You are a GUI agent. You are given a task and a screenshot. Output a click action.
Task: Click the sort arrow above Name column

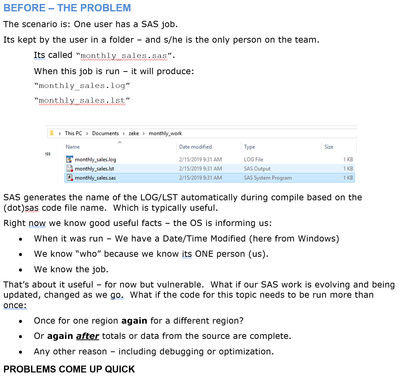coord(120,142)
